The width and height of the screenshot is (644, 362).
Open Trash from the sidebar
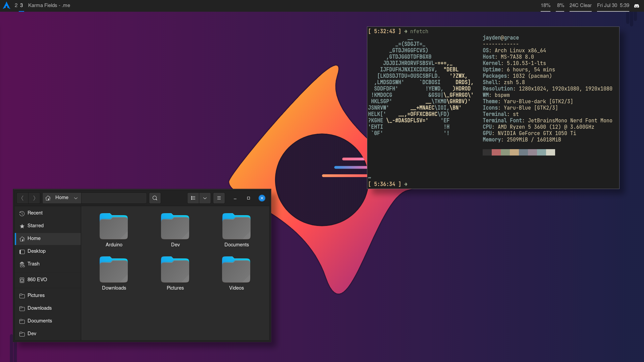[34, 264]
